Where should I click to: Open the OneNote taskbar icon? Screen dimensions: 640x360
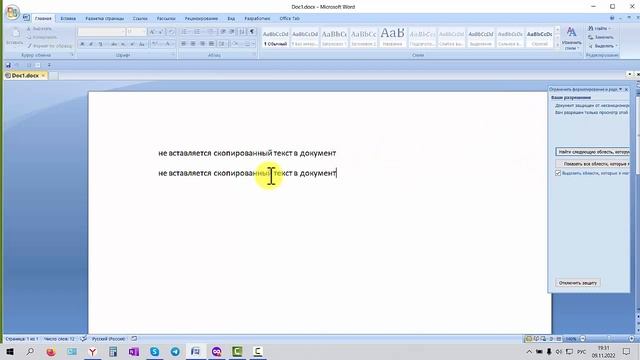tap(133, 351)
